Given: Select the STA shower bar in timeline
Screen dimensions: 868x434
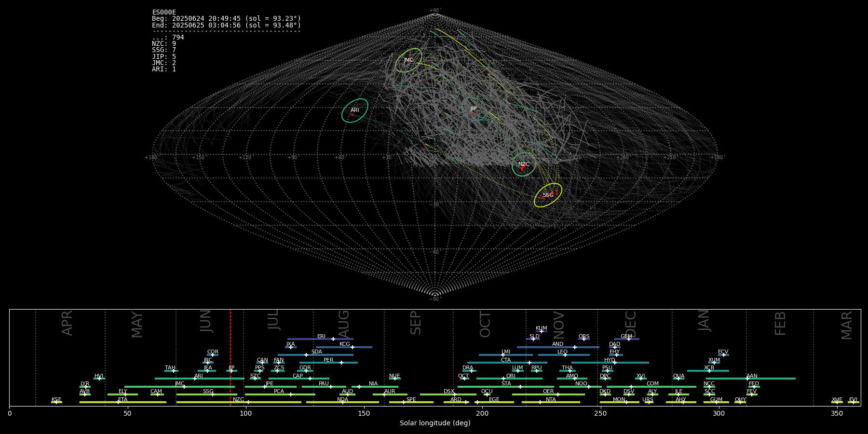Looking at the screenshot, I should click(x=506, y=387).
